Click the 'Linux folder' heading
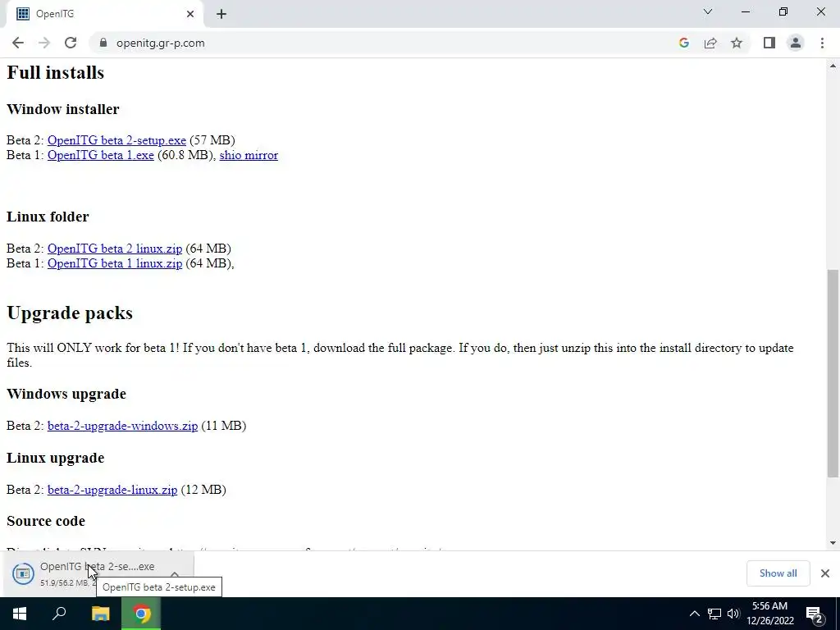 (48, 217)
